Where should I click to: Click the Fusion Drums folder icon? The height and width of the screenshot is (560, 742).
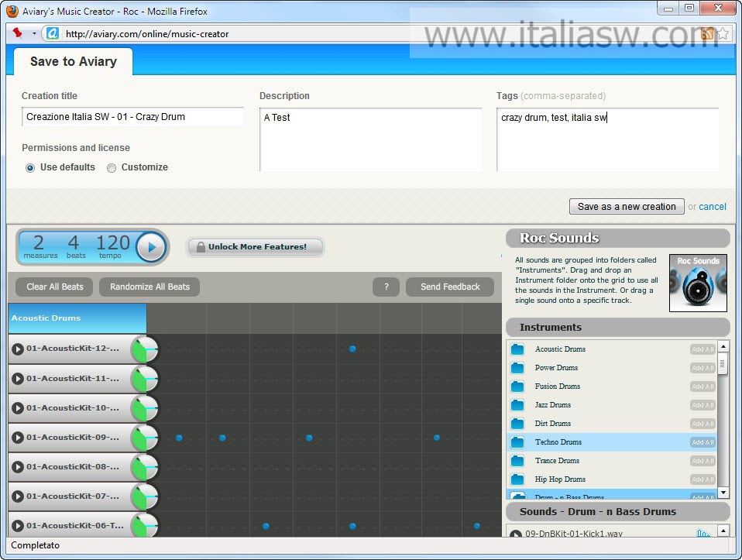click(x=517, y=387)
